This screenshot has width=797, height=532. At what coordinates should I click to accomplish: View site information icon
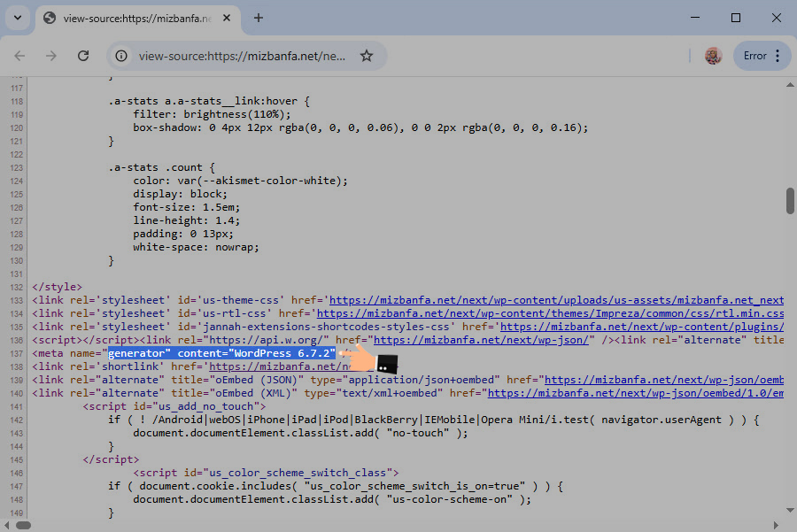[121, 56]
